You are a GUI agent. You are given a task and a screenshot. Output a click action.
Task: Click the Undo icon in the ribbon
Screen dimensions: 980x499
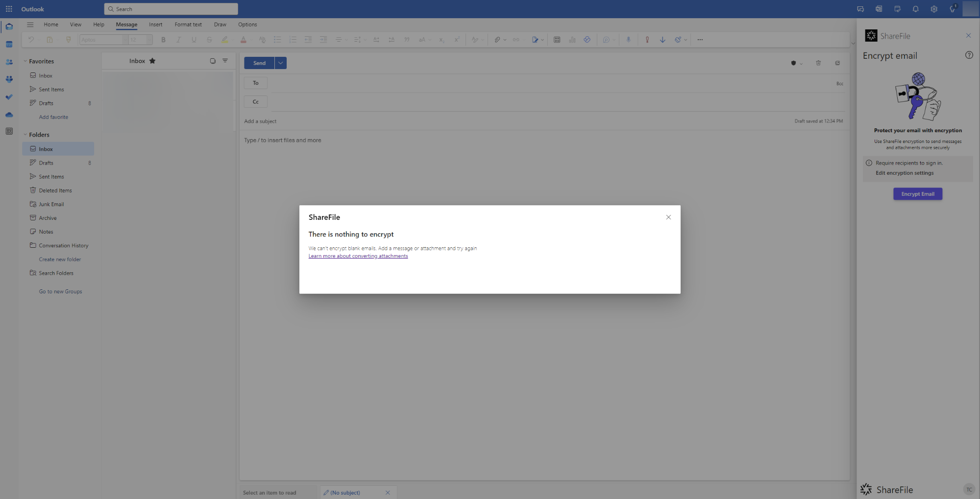click(x=31, y=40)
